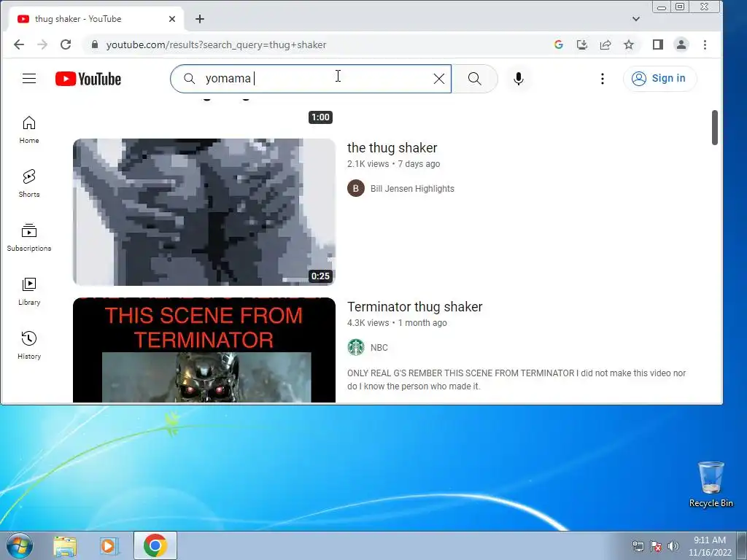Open the YouTube hamburger guide menu
Screen dimensions: 747x560
coord(29,79)
